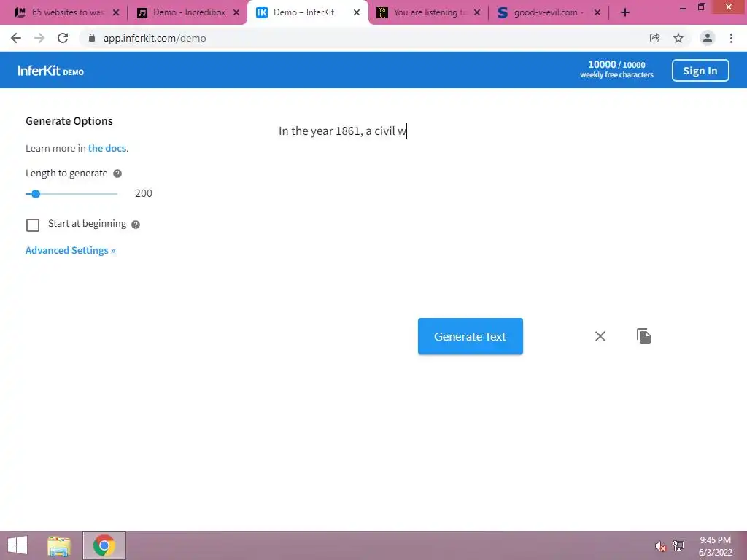
Task: Click the help icon beside Length to generate
Action: 117,174
